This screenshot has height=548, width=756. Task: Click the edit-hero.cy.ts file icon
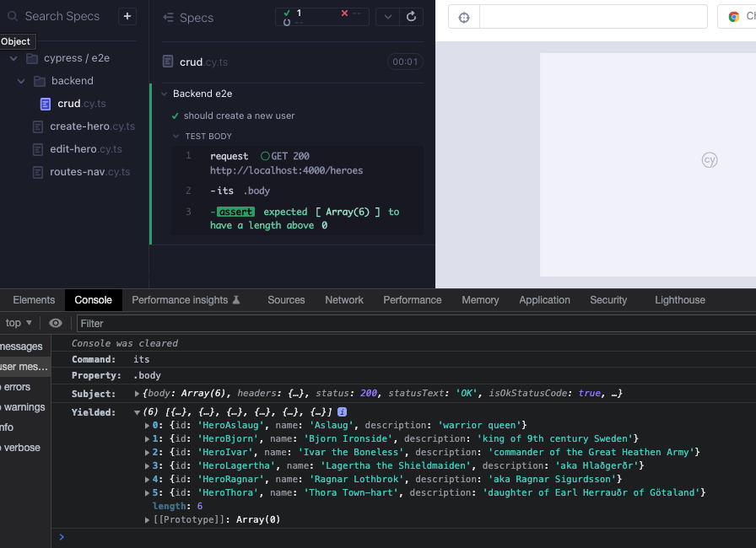pos(38,149)
